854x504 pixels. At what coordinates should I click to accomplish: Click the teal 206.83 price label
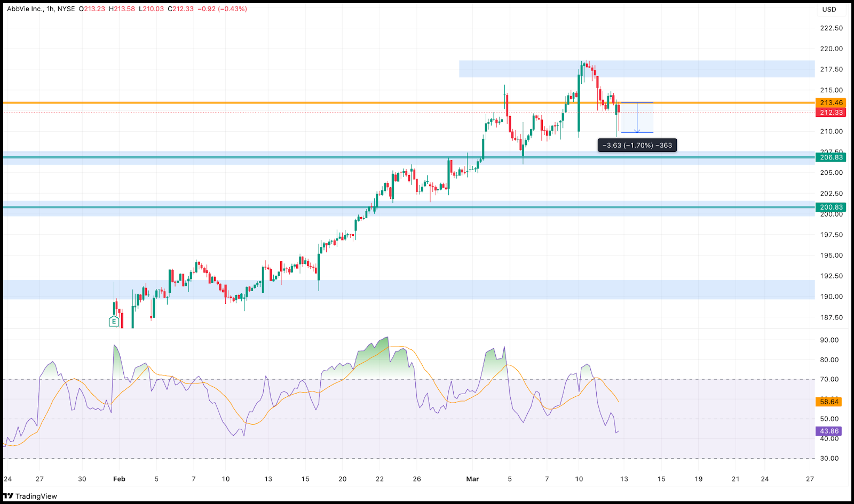[831, 157]
